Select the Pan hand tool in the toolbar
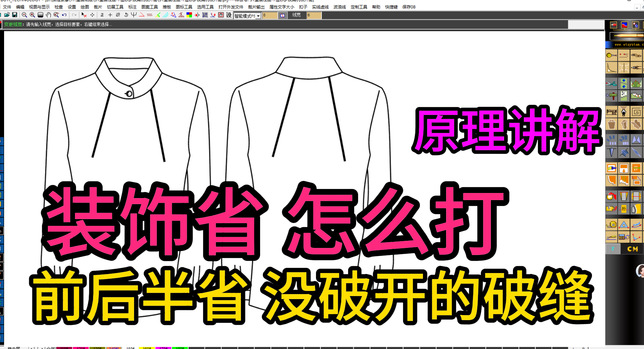644x349 pixels. [48, 15]
